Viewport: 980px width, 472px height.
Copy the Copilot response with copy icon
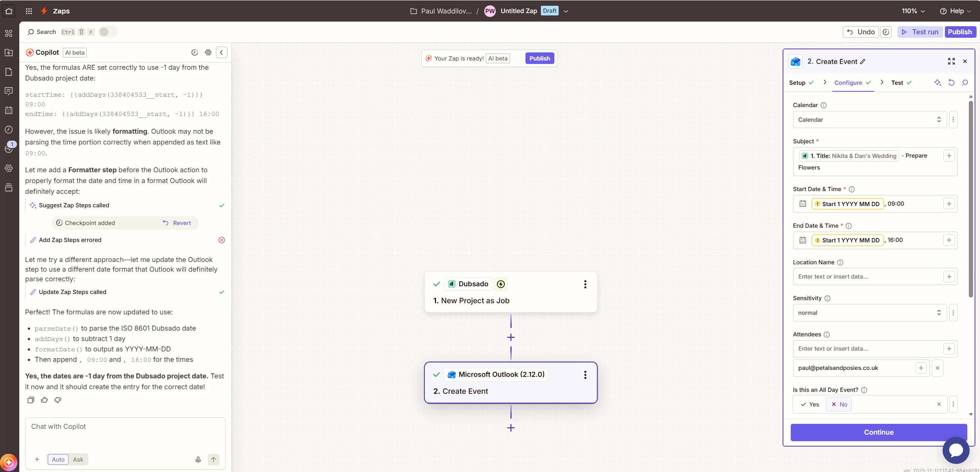pyautogui.click(x=31, y=400)
